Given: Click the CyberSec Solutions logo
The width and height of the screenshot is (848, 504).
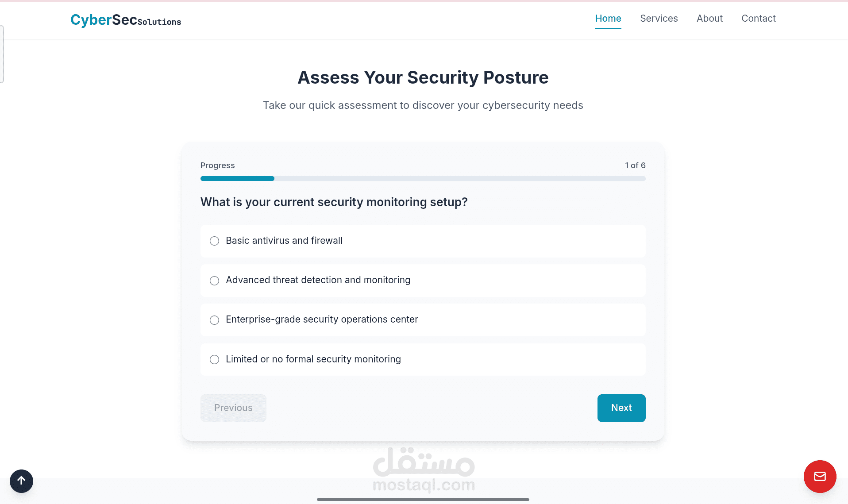Looking at the screenshot, I should [x=126, y=20].
